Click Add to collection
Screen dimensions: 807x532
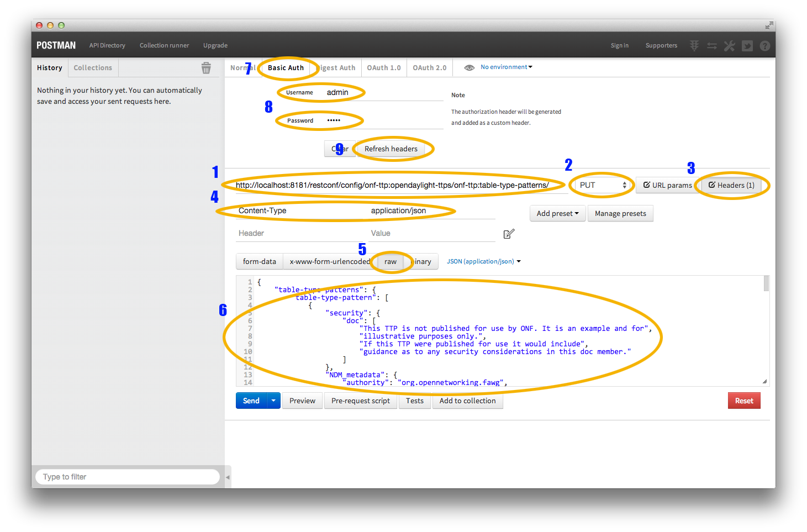467,401
